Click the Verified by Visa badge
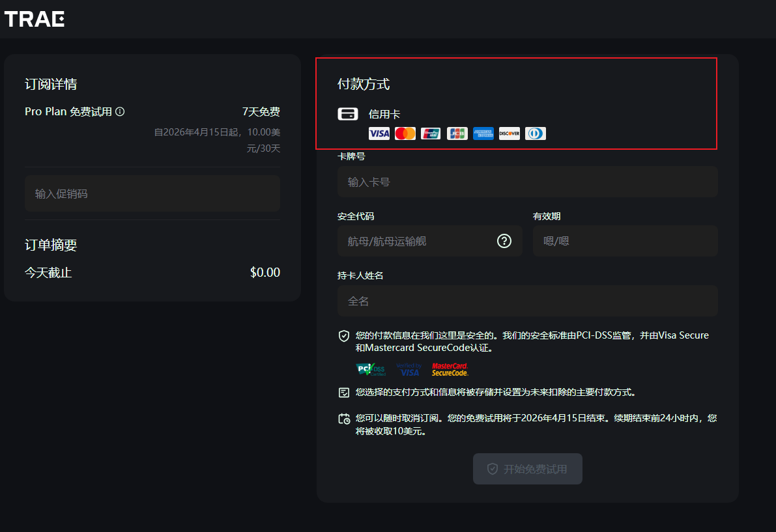776x532 pixels. (409, 369)
